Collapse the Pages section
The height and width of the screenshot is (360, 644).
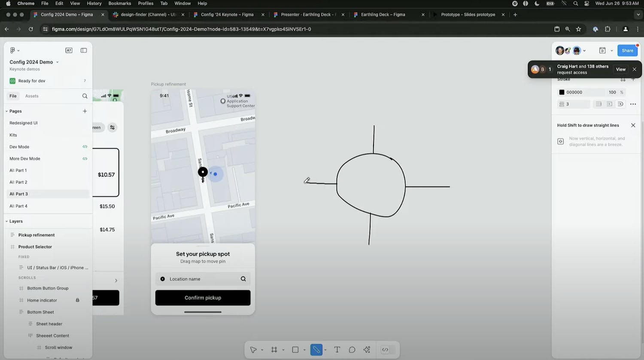click(x=7, y=111)
